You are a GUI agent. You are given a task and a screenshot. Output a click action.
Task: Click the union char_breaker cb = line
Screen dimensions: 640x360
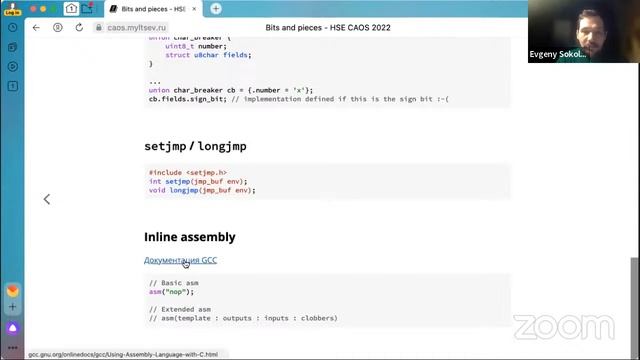[x=231, y=90]
